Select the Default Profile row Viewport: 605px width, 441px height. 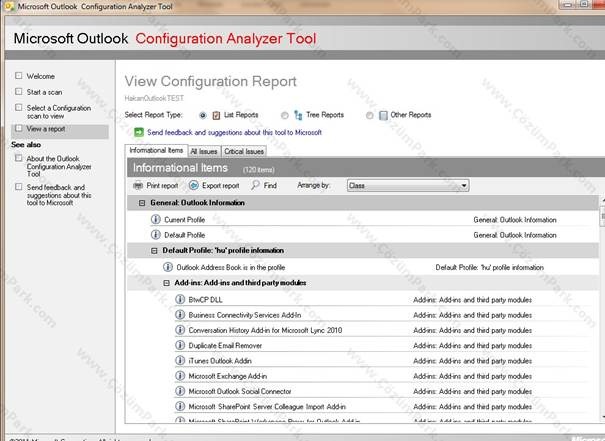coord(362,235)
